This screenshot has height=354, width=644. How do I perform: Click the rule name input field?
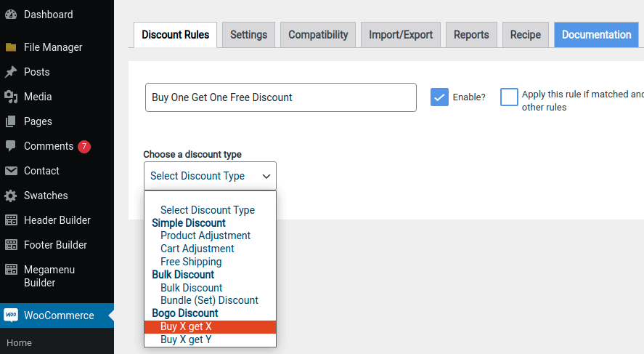tap(280, 97)
